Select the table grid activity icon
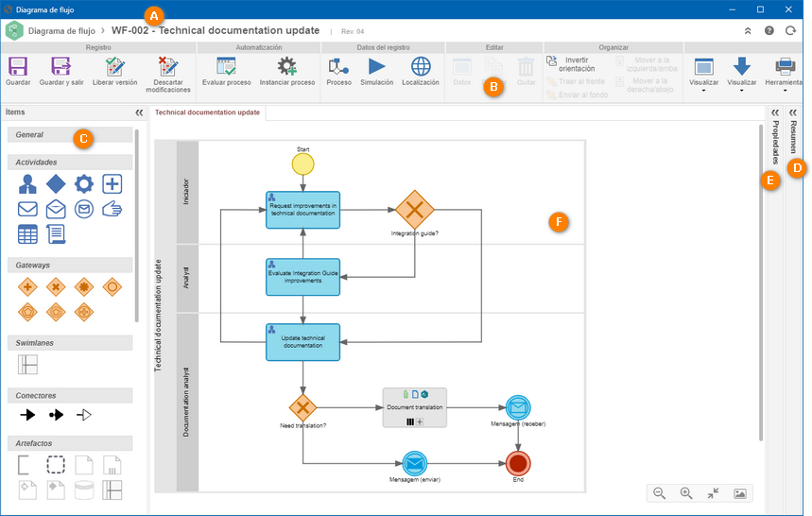The height and width of the screenshot is (516, 812). click(27, 234)
